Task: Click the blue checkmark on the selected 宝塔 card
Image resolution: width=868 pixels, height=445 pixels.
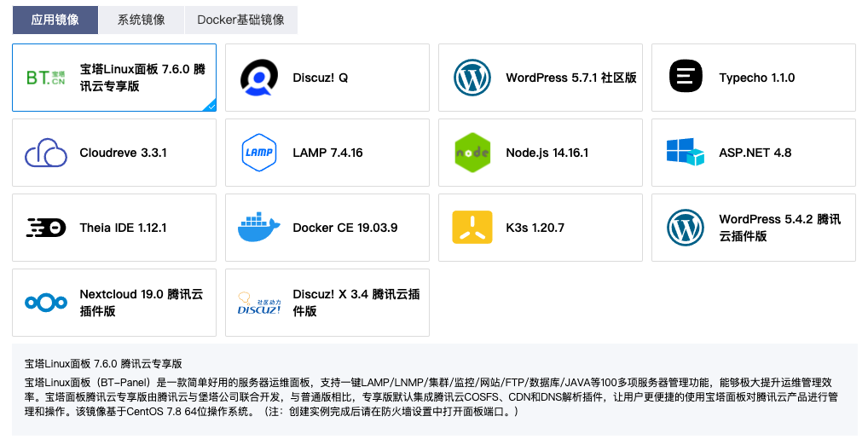Action: (x=211, y=106)
